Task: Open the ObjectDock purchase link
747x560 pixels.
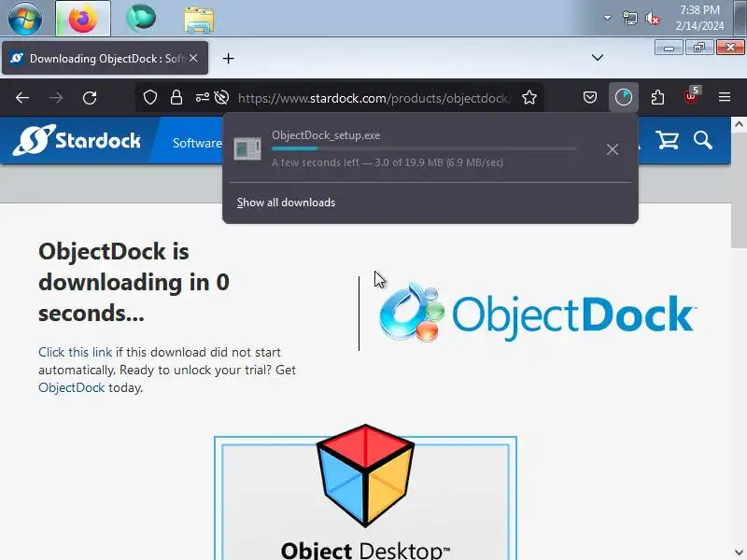Action: click(x=72, y=387)
